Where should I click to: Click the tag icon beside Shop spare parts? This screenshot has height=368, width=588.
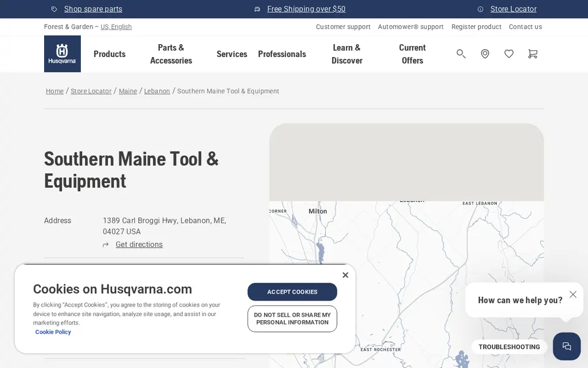pyautogui.click(x=54, y=9)
